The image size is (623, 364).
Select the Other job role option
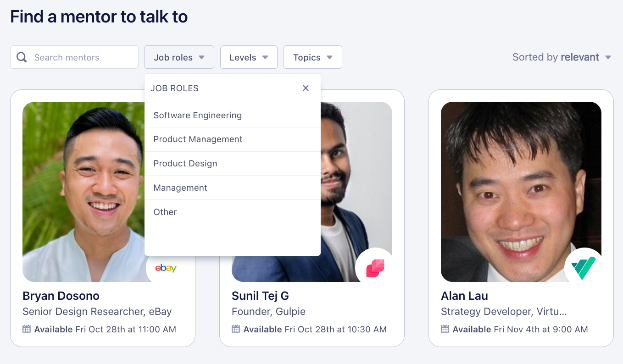pos(165,212)
